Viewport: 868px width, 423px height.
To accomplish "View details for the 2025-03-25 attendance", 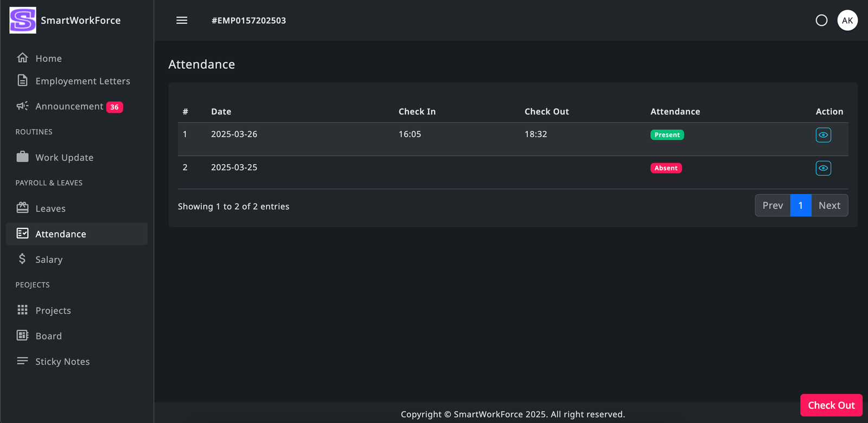I will (823, 168).
